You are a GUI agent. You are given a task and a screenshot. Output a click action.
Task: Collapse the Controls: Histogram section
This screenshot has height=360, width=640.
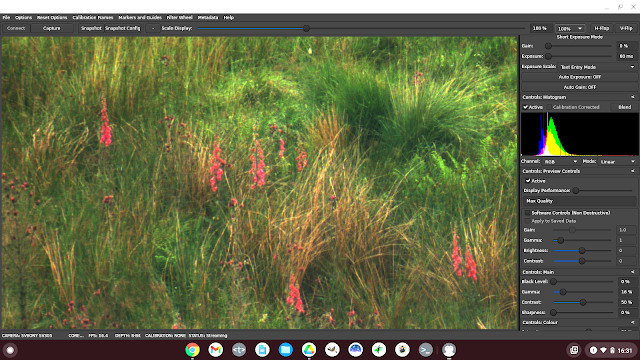[633, 97]
